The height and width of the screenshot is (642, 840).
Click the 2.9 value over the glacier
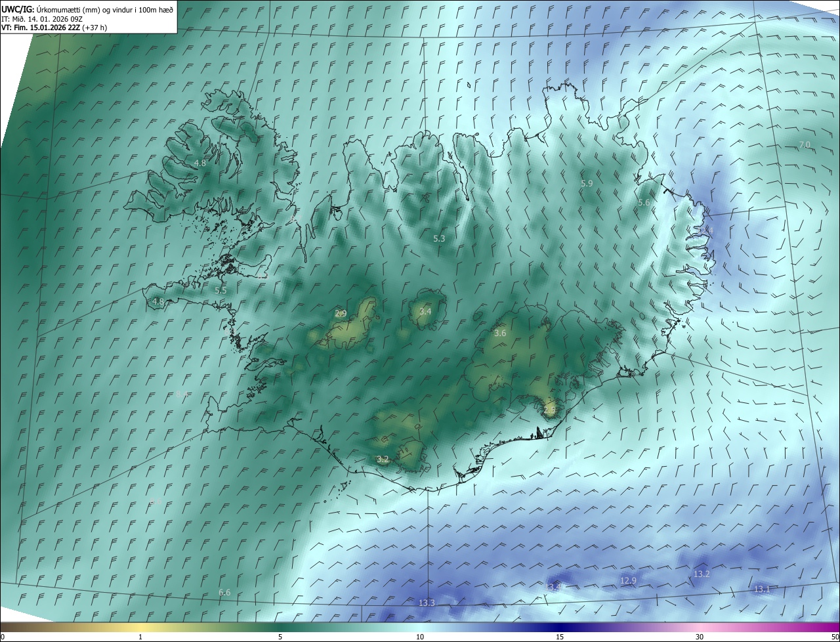point(341,314)
